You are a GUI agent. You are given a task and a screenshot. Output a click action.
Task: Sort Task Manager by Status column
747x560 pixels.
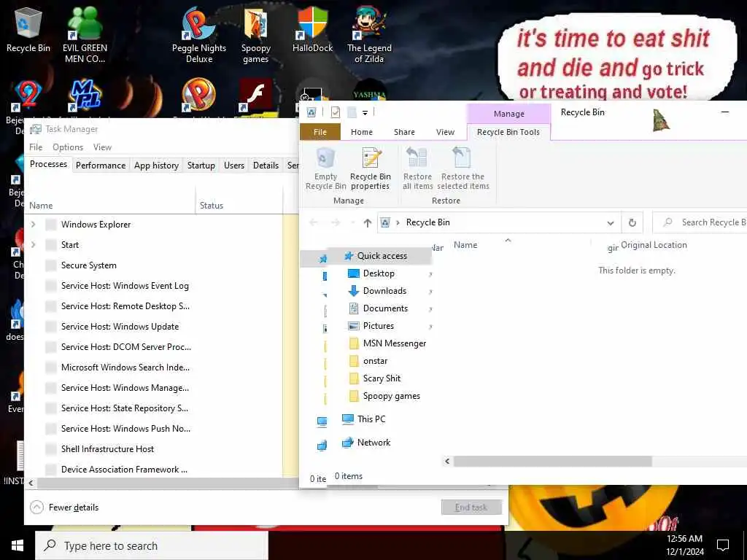tap(211, 205)
